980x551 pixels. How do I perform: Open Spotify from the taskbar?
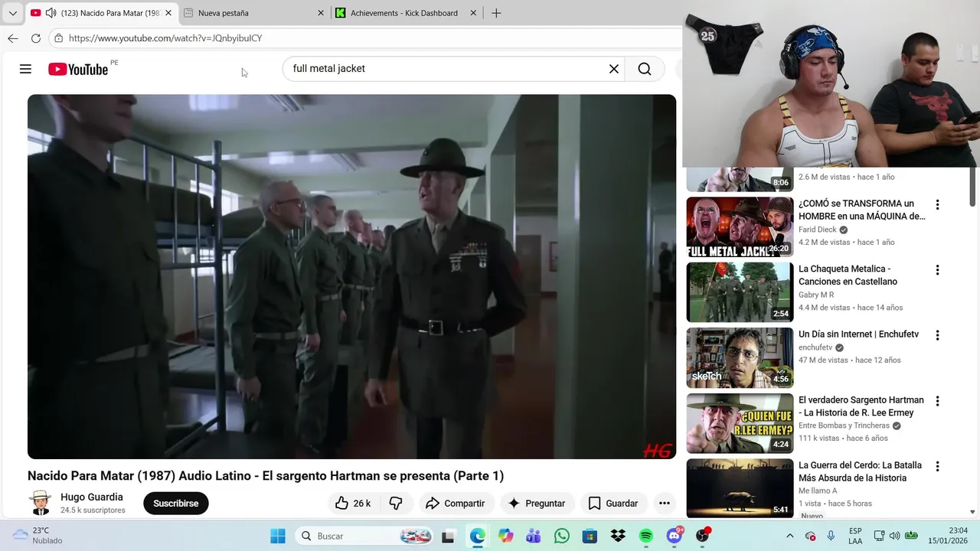[x=646, y=536]
